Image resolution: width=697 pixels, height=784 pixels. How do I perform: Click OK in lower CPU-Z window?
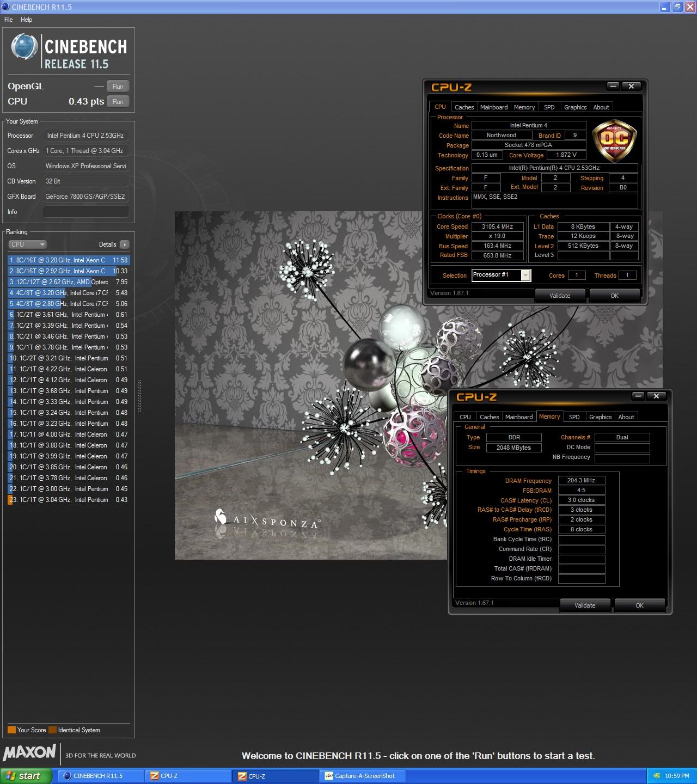click(639, 605)
